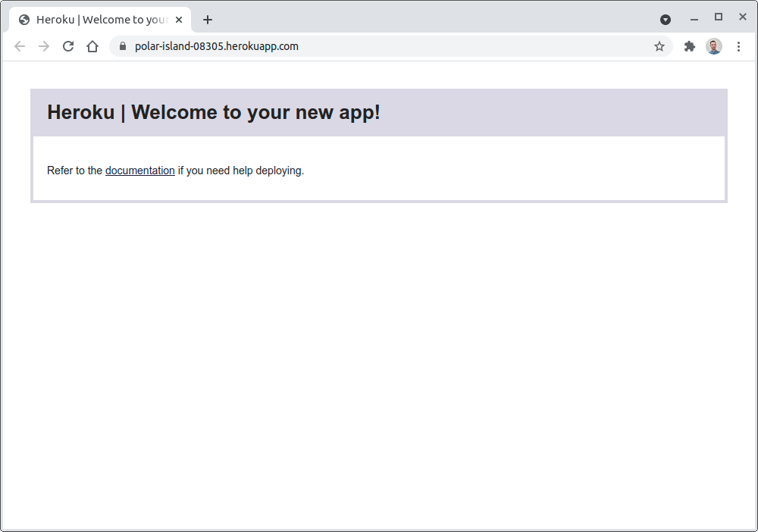Image resolution: width=758 pixels, height=532 pixels.
Task: Follow the documentation link
Action: click(139, 171)
